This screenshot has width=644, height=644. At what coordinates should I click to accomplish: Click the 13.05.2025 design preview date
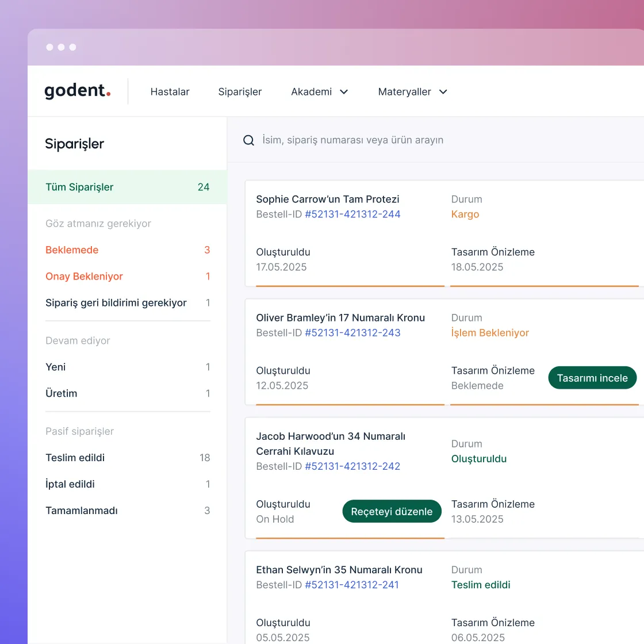(477, 519)
